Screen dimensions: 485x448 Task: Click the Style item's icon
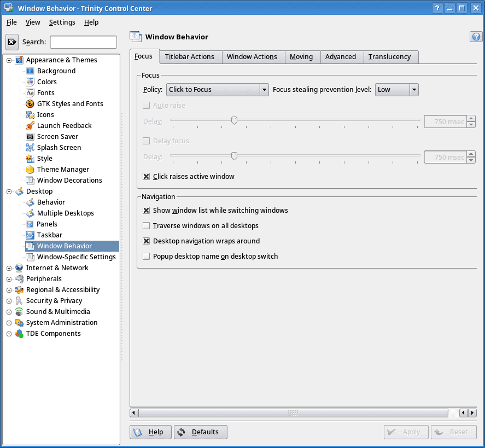(30, 159)
